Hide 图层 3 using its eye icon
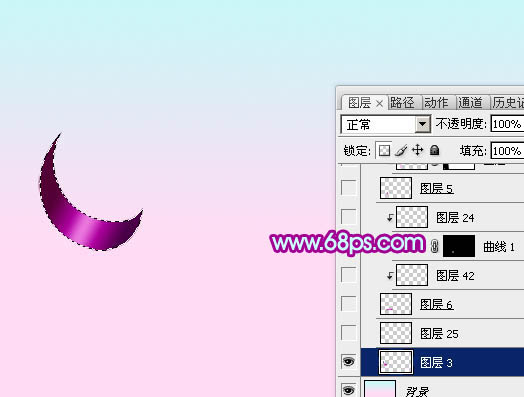The height and width of the screenshot is (397, 524). point(348,362)
